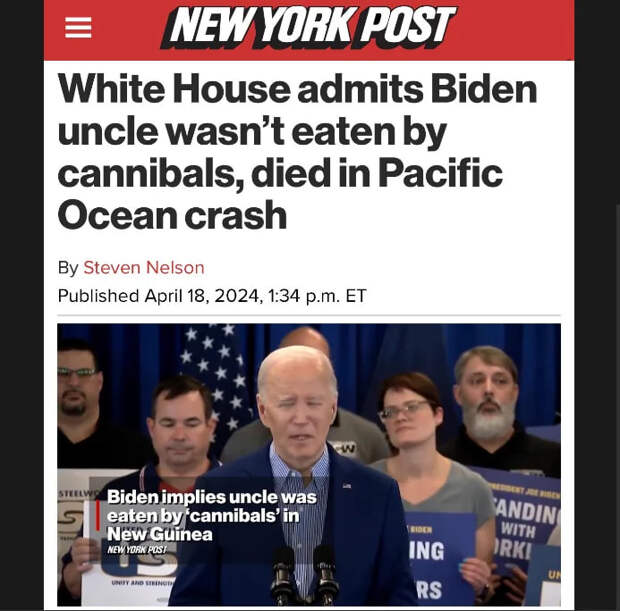The height and width of the screenshot is (611, 620).
Task: Click the video title 'Biden implies uncle was eaten'
Action: [x=212, y=516]
